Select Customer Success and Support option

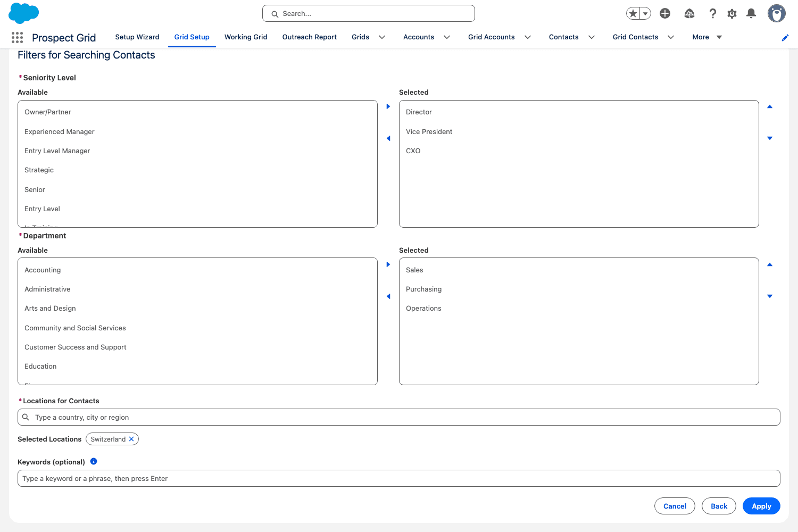(197, 347)
